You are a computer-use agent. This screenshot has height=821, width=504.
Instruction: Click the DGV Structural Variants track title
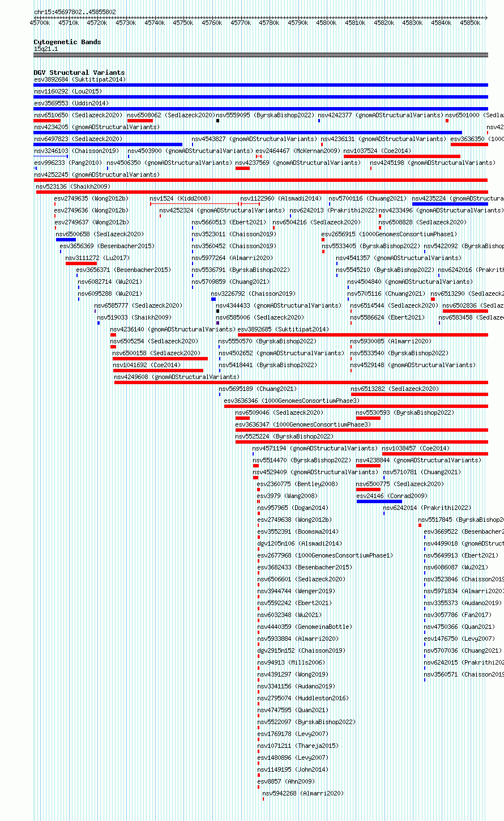79,73
